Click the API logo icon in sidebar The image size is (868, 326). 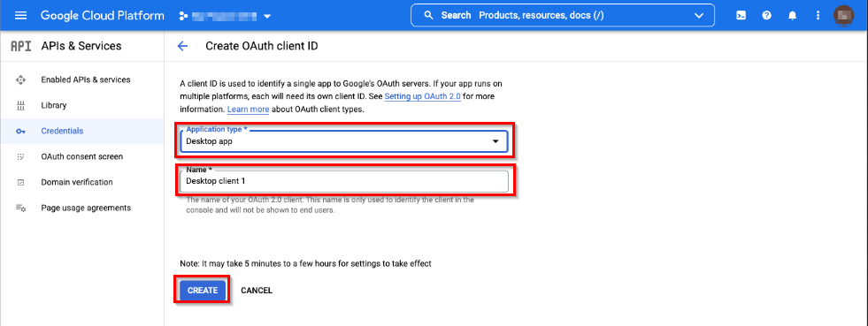click(x=21, y=47)
